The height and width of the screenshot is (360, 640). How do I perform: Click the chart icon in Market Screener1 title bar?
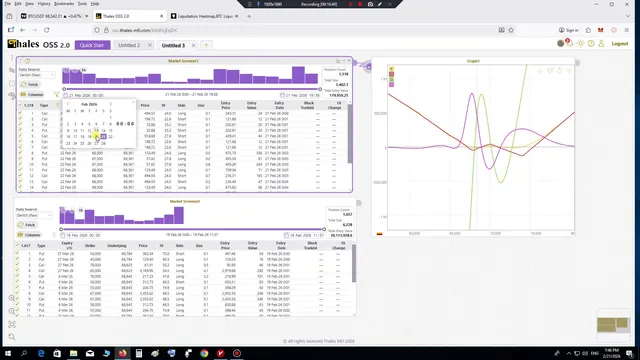pos(338,61)
